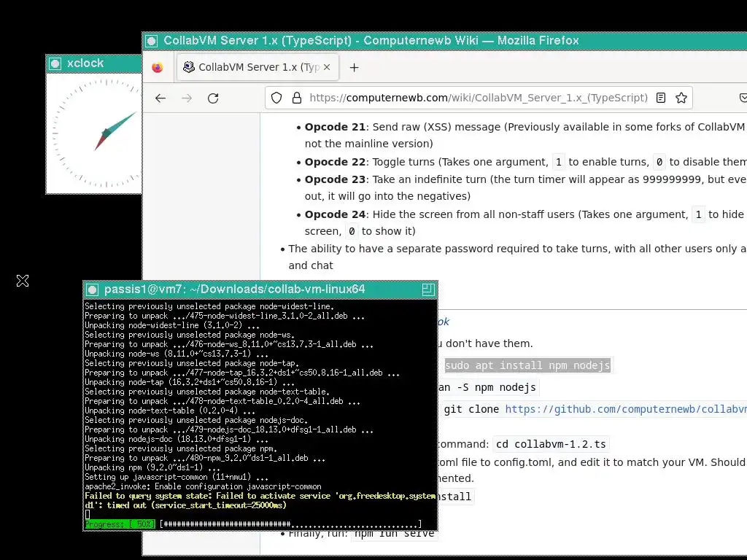Viewport: 747px width, 560px height.
Task: Bookmark this page with the star
Action: tap(681, 98)
